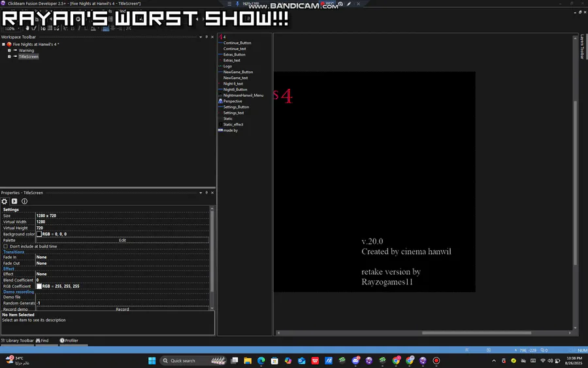Open the volume control in the system tray
This screenshot has width=588, height=368.
click(550, 361)
